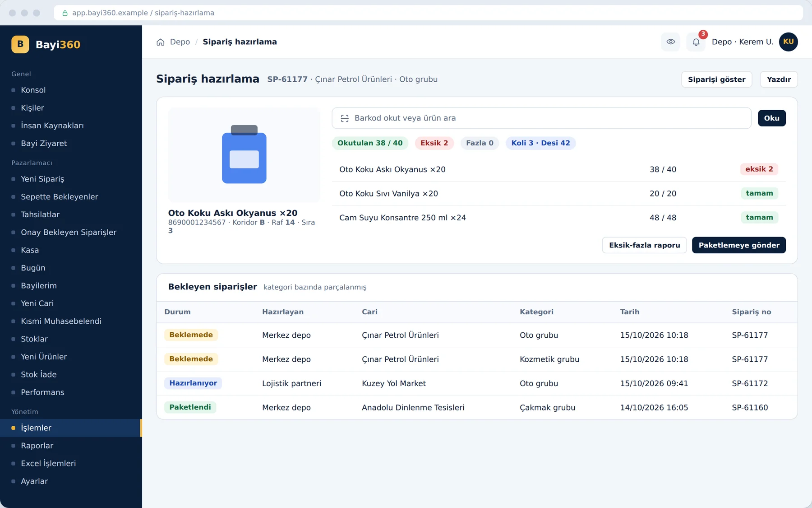Viewport: 812px width, 508px height.
Task: Click the blue product bottle image
Action: click(244, 154)
